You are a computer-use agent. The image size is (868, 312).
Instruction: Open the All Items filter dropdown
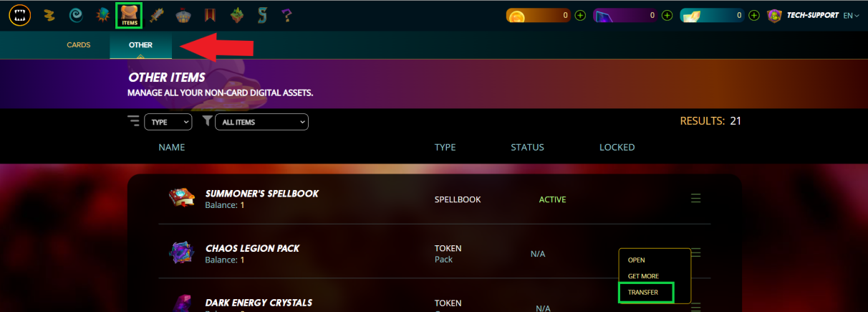coord(261,122)
